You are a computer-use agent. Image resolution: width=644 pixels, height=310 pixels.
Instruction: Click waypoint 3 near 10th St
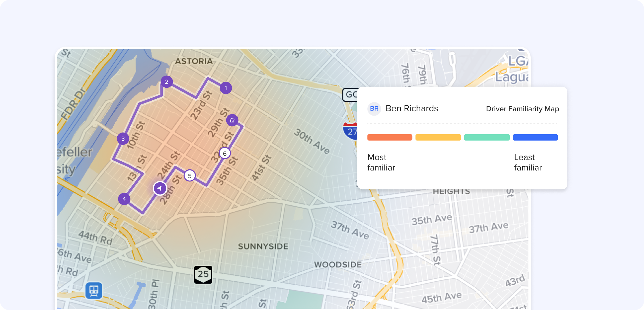(123, 139)
